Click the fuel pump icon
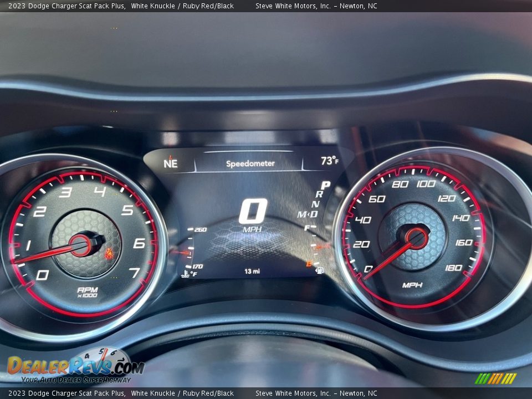Viewport: 532px width, 399px height. [319, 270]
